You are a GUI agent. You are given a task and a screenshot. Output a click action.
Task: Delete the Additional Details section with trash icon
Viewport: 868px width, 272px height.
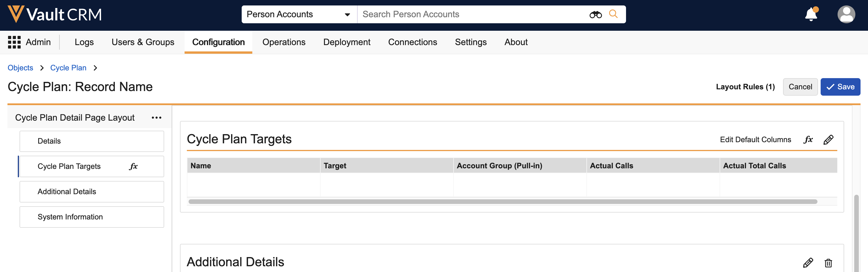click(x=828, y=263)
